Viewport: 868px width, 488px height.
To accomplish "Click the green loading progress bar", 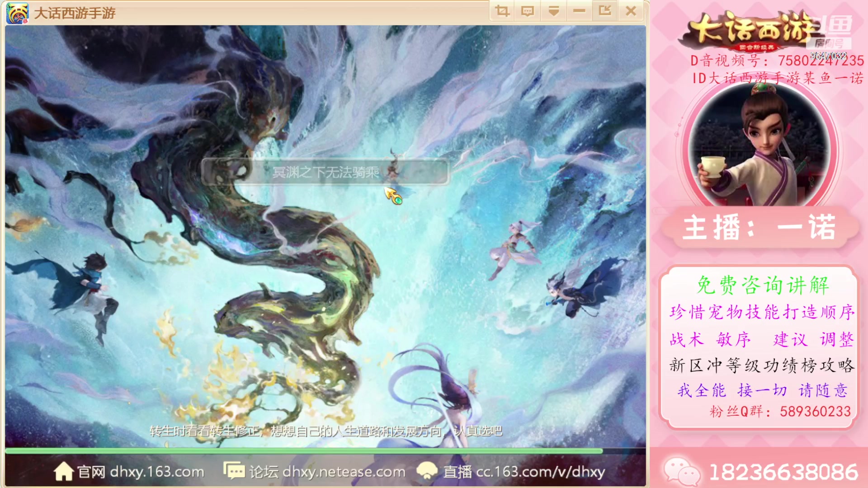I will (x=304, y=450).
